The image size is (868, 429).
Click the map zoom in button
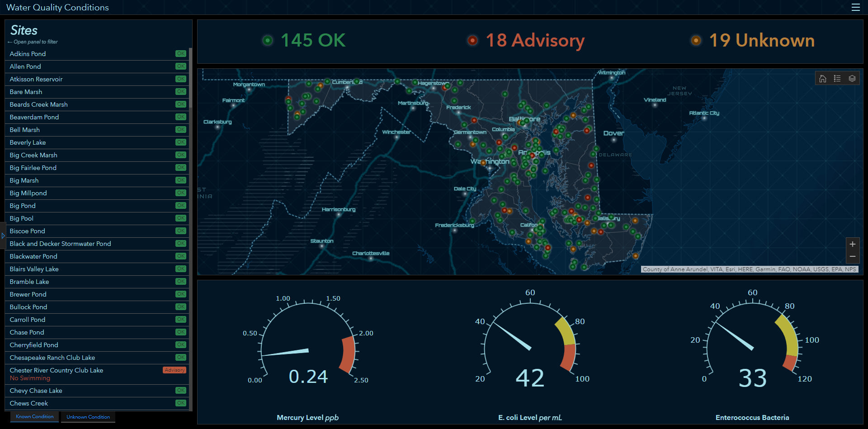(x=853, y=244)
